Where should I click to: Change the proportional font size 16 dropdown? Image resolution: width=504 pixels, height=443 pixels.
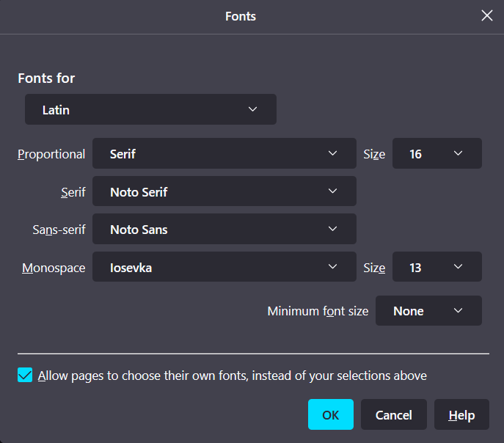(437, 154)
